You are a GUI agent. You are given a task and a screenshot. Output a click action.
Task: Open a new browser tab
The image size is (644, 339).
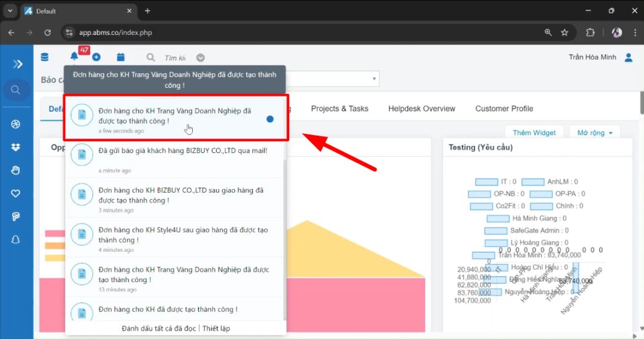(x=147, y=11)
